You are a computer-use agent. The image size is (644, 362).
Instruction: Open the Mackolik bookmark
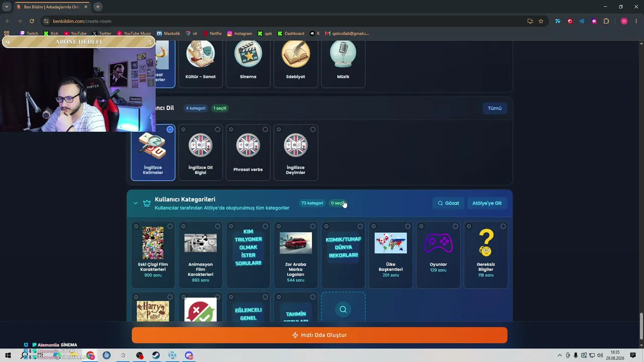click(169, 34)
